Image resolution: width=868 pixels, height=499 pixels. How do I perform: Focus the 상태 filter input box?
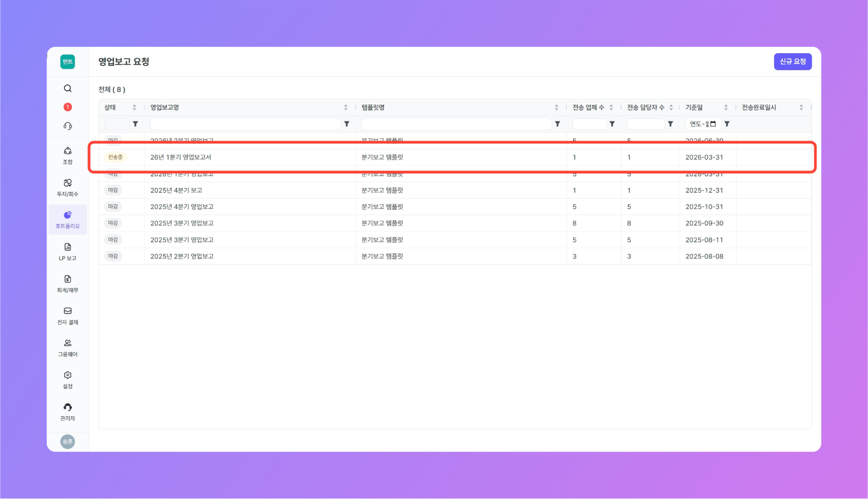(117, 124)
